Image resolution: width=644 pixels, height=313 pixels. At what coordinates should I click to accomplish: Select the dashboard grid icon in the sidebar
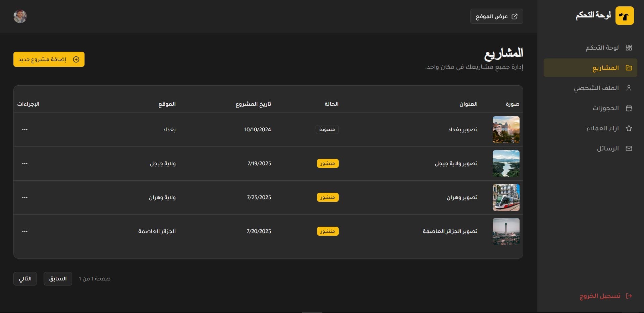629,47
